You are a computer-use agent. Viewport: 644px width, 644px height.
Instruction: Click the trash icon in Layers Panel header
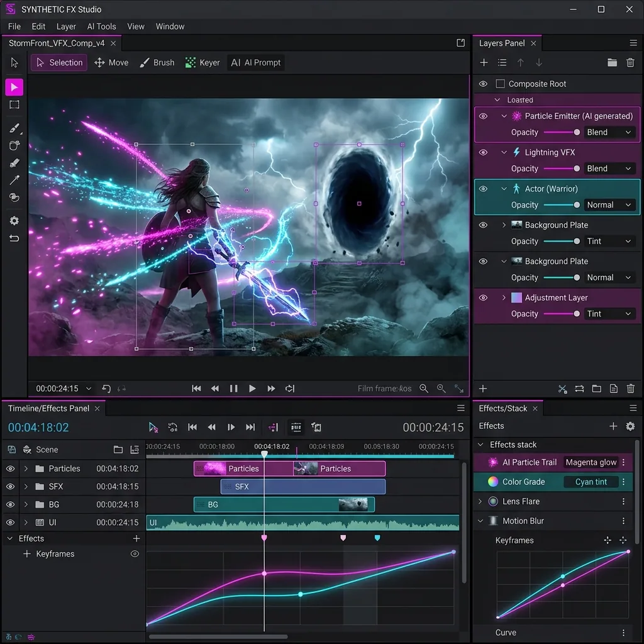(x=630, y=63)
